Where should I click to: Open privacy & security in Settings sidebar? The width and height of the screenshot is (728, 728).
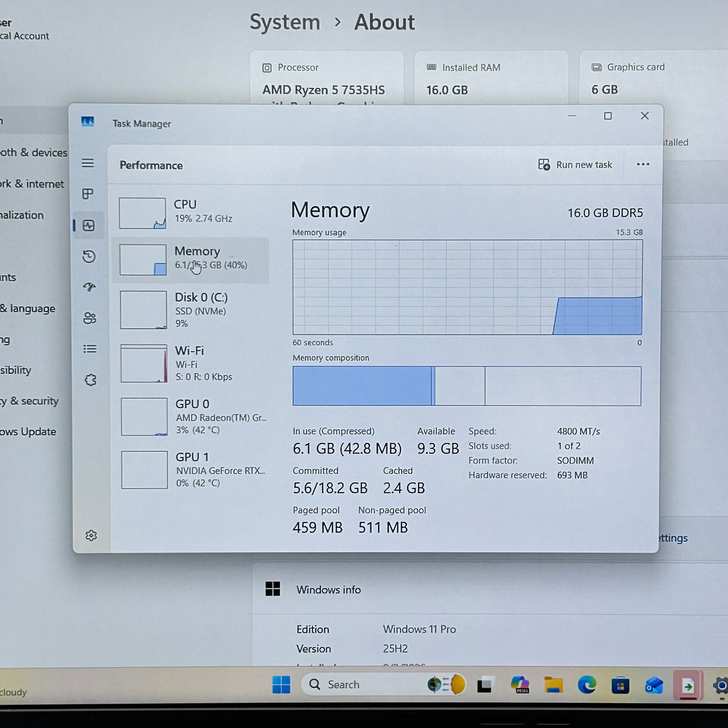pos(29,400)
